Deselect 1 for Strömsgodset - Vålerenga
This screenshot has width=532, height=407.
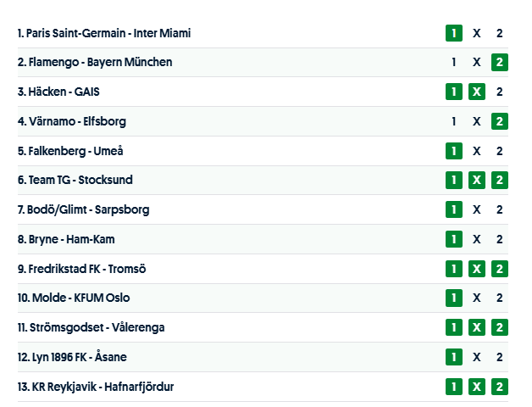tap(453, 327)
